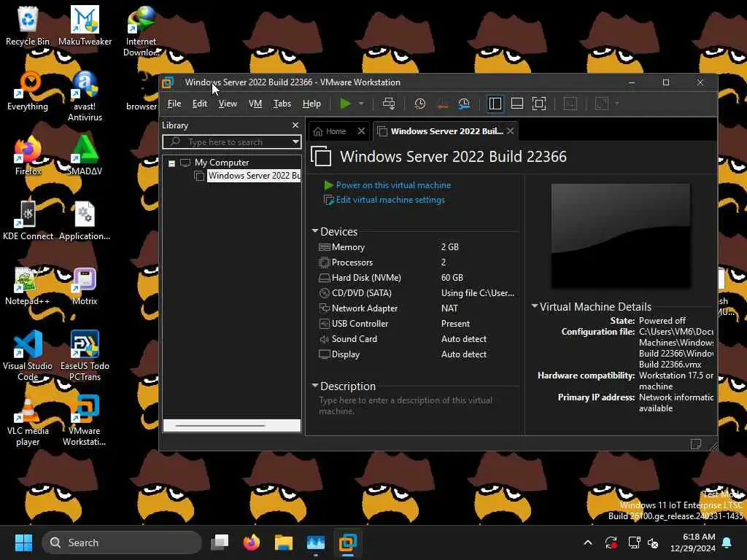Select Notepad++ desktop icon
Viewport: 747px width, 560px height.
coord(28,286)
